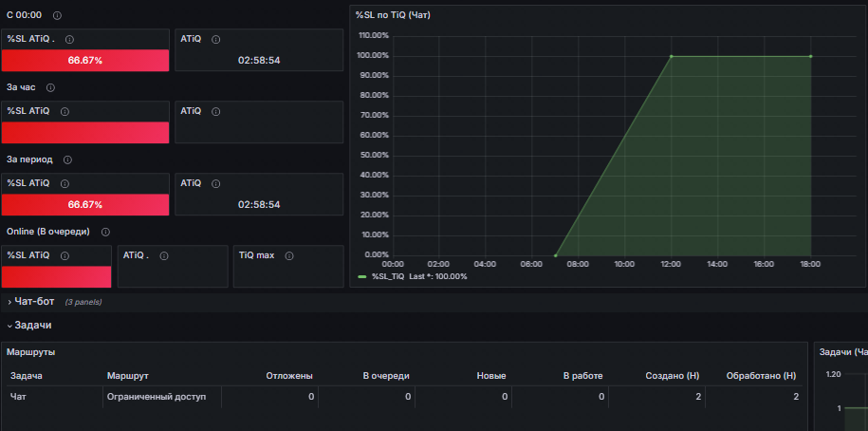The width and height of the screenshot is (868, 431).
Task: Click the 12:00 x-axis label
Action: click(x=671, y=264)
